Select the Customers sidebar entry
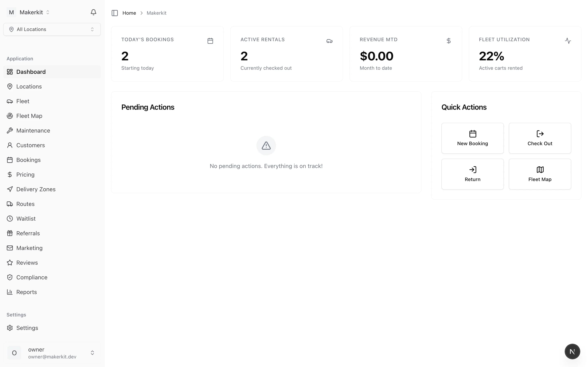The image size is (588, 367). [x=30, y=145]
